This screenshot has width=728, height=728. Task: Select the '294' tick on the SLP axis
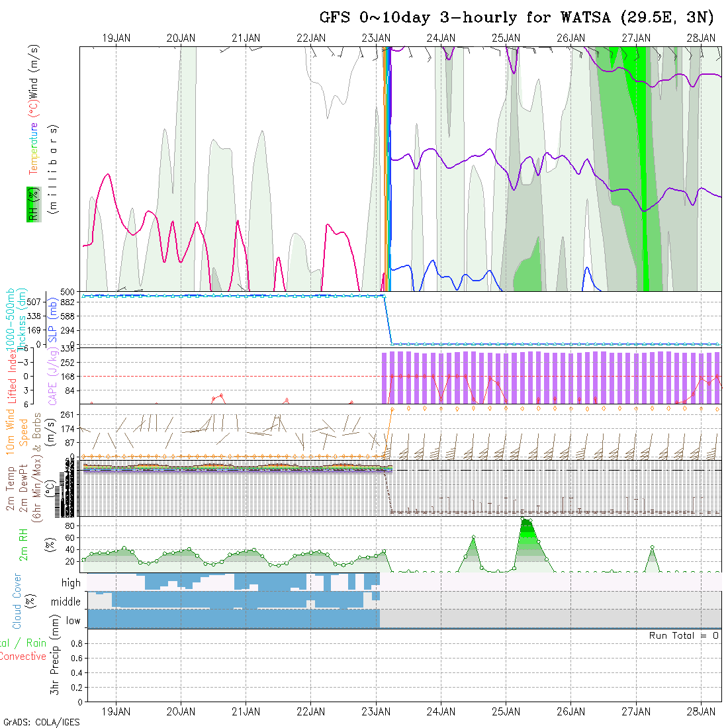pyautogui.click(x=68, y=330)
